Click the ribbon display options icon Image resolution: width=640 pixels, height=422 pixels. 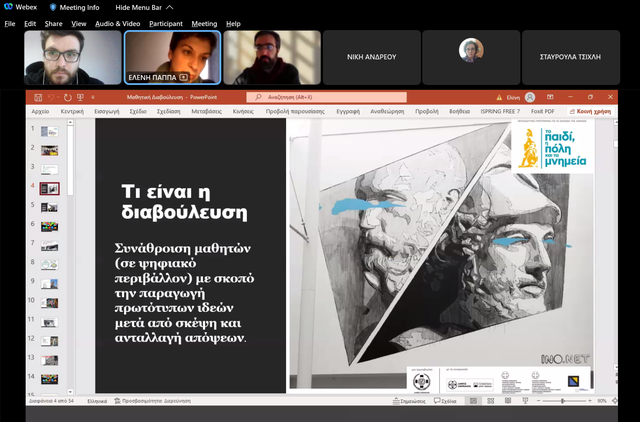pos(550,97)
